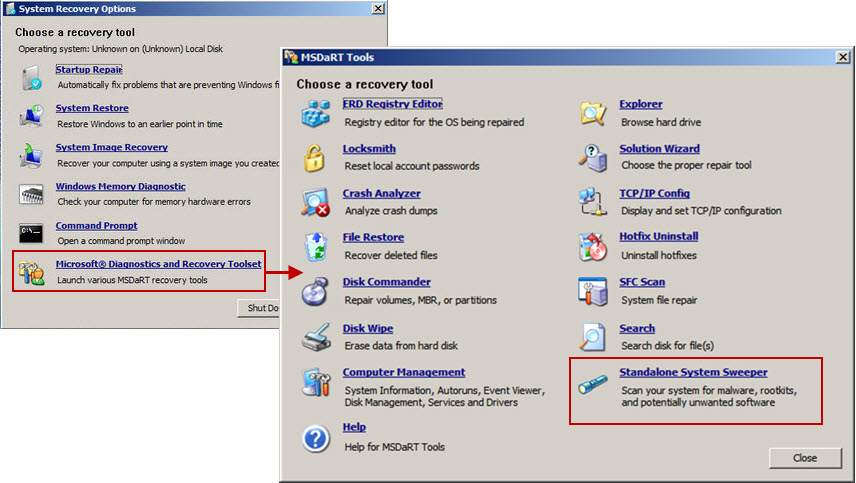Open the Search link in MSDaRT Tools

click(637, 328)
